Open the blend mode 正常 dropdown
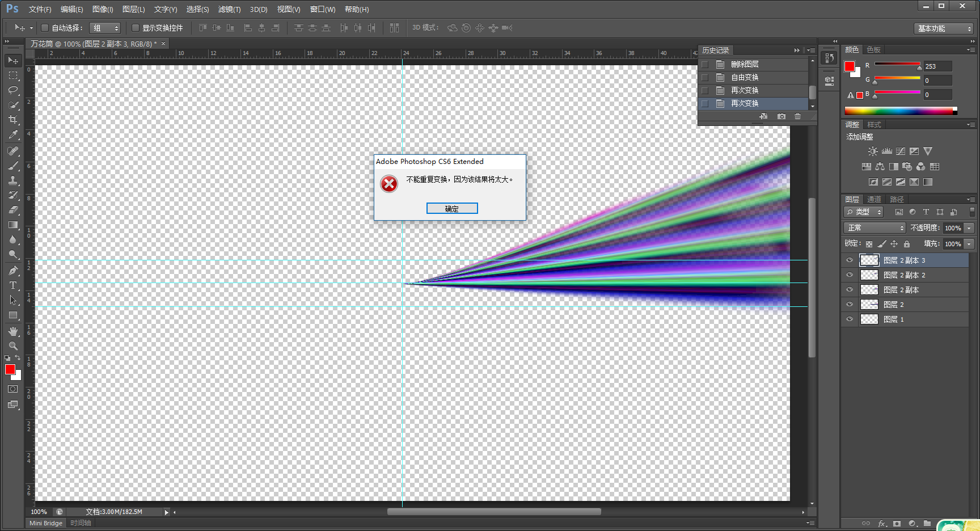The image size is (980, 531). tap(875, 228)
